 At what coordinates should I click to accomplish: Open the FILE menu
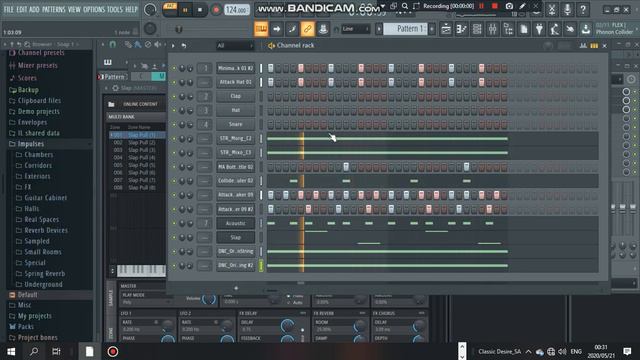click(x=9, y=9)
